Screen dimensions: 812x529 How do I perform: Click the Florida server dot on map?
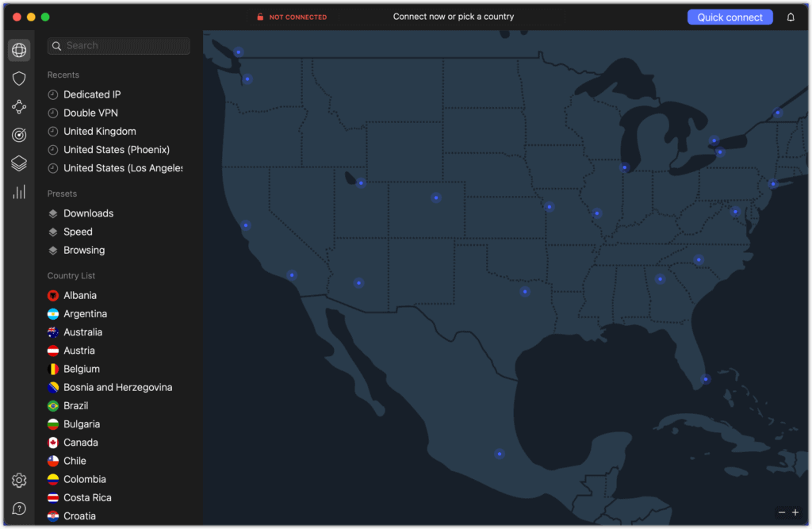[x=705, y=379]
